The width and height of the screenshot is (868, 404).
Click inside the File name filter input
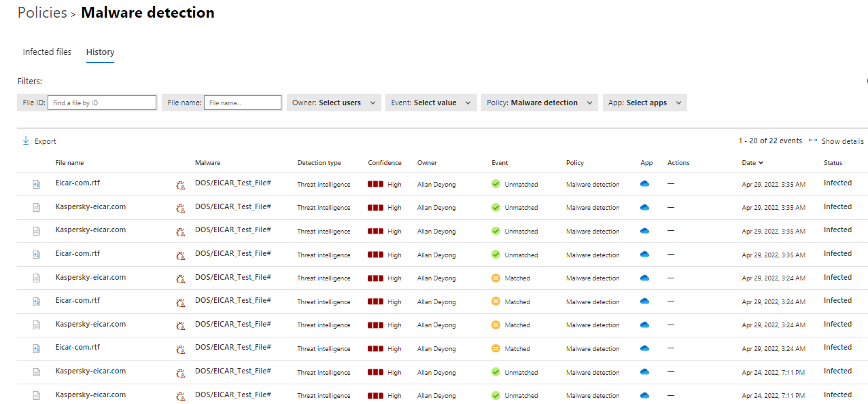tap(242, 103)
